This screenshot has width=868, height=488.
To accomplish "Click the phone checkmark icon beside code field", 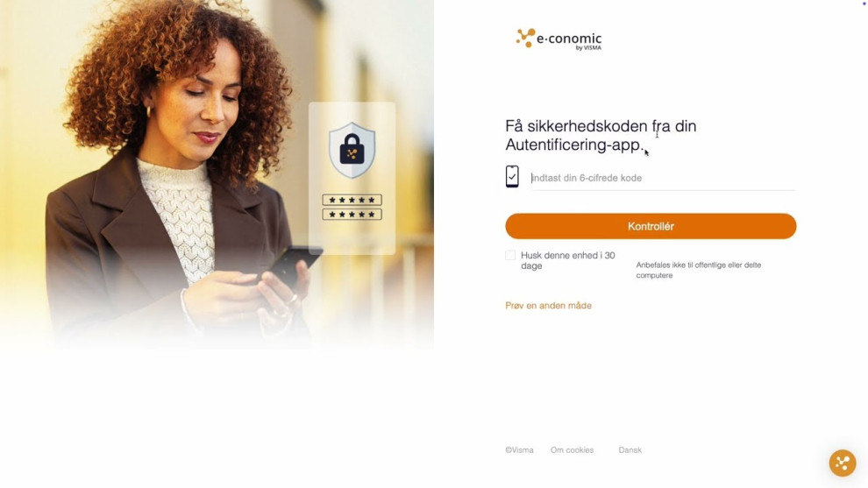I will (x=512, y=176).
